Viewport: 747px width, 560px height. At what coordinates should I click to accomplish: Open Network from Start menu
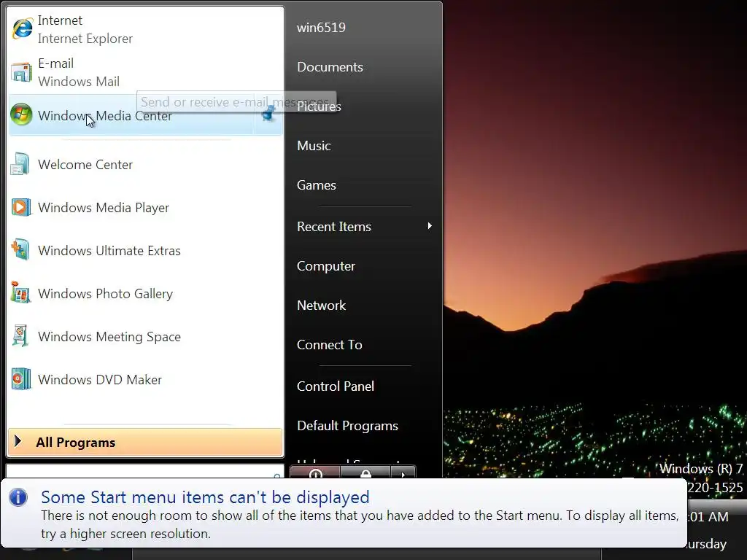[x=321, y=306]
